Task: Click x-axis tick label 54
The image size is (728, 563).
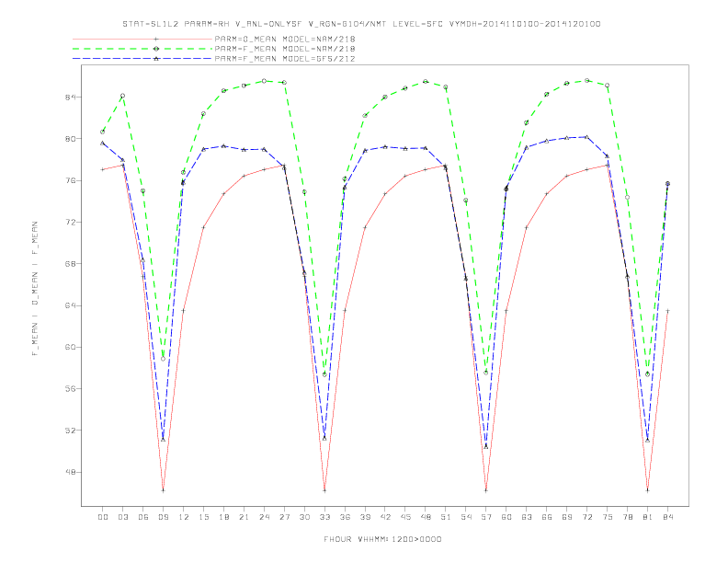Action: 466,517
